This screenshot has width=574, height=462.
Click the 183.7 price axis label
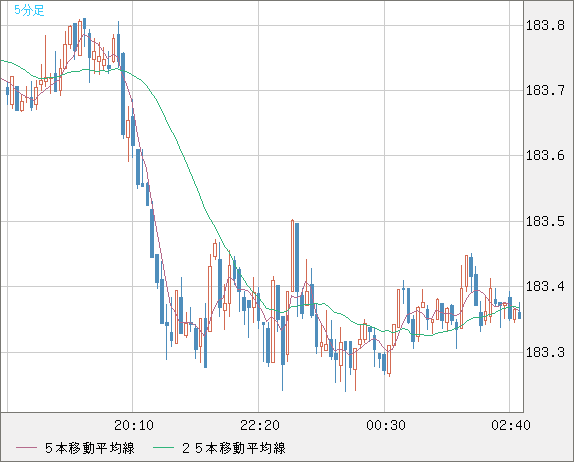545,90
